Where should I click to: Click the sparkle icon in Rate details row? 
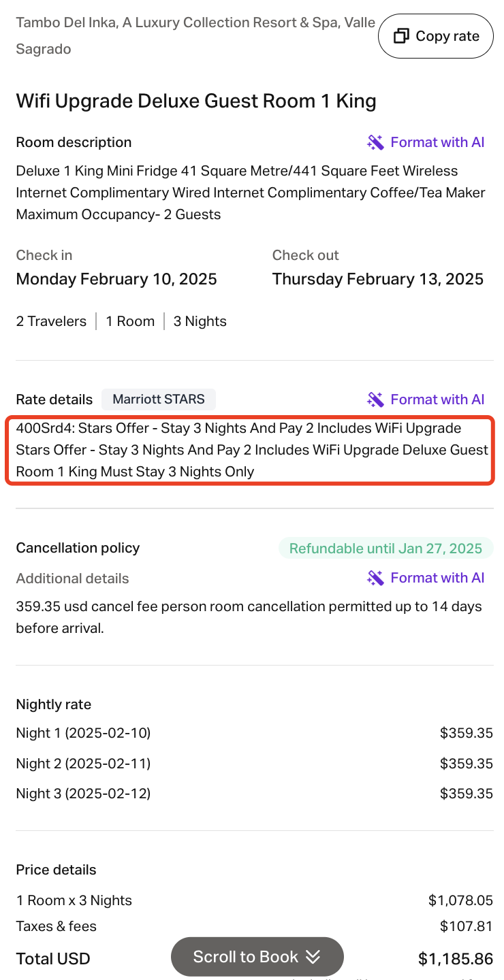[375, 399]
